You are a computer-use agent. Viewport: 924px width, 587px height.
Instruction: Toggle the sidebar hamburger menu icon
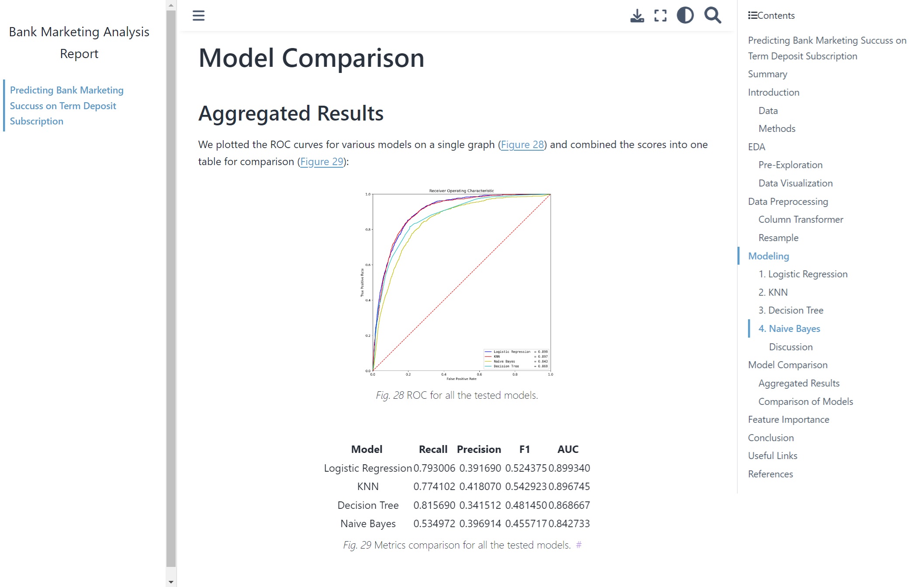tap(198, 16)
